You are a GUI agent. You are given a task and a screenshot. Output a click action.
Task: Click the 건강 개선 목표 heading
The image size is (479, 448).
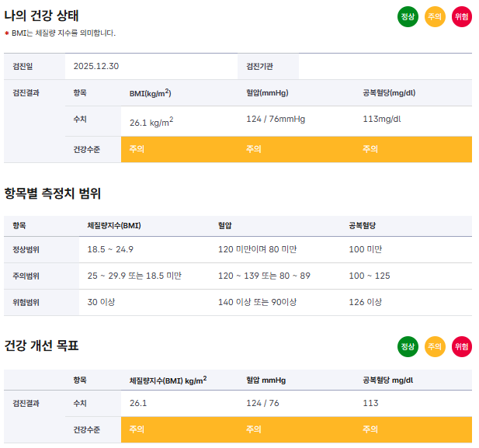pos(42,346)
